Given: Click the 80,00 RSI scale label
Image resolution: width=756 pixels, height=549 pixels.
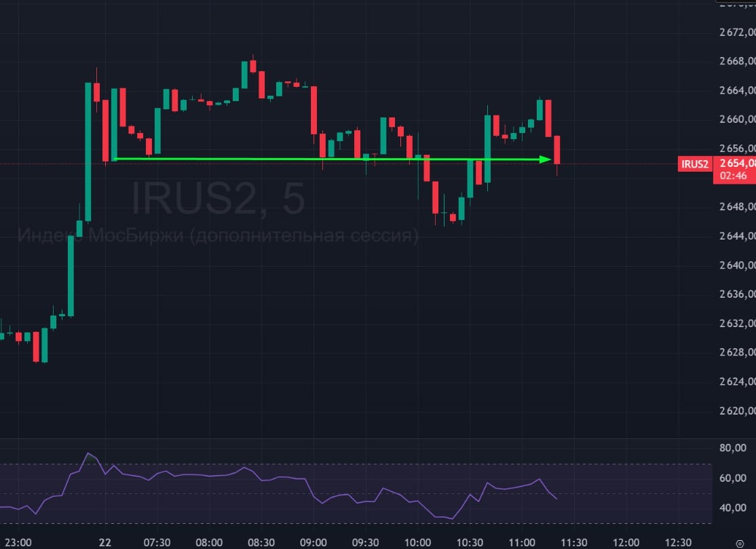Looking at the screenshot, I should tap(733, 448).
